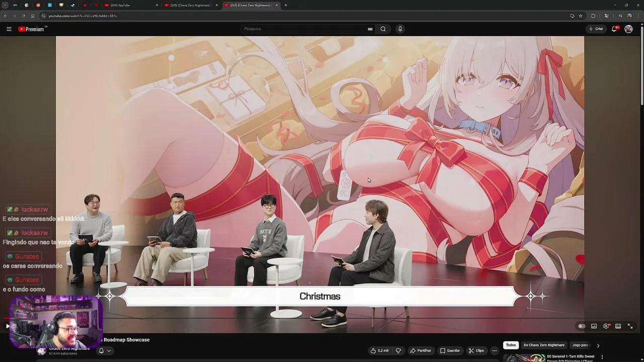This screenshot has height=362, width=644.
Task: Click the Criar button
Action: click(596, 29)
